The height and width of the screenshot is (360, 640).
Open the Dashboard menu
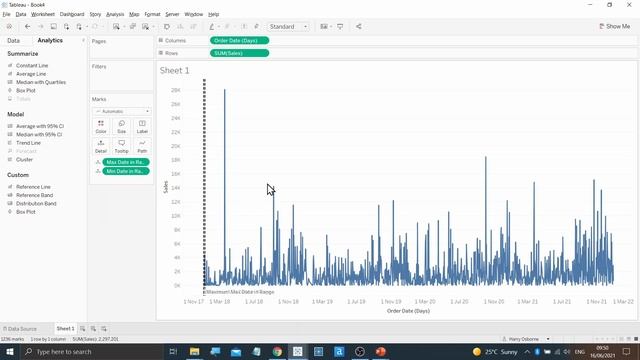tap(72, 14)
